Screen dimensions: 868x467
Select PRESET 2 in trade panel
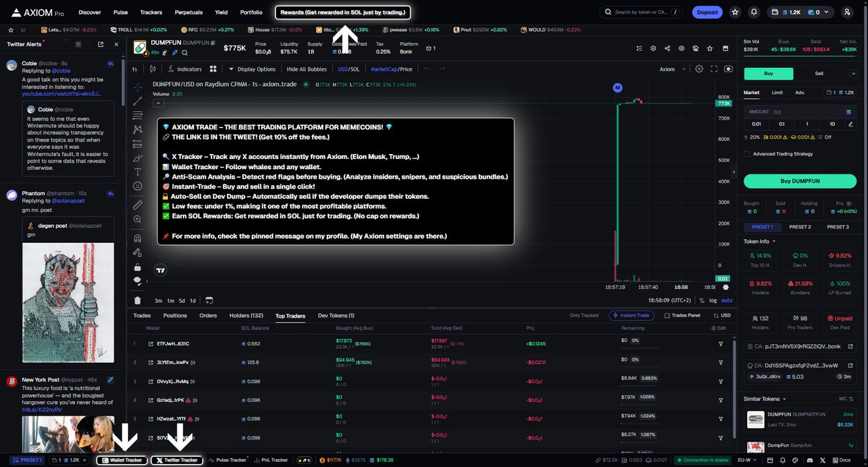click(799, 227)
